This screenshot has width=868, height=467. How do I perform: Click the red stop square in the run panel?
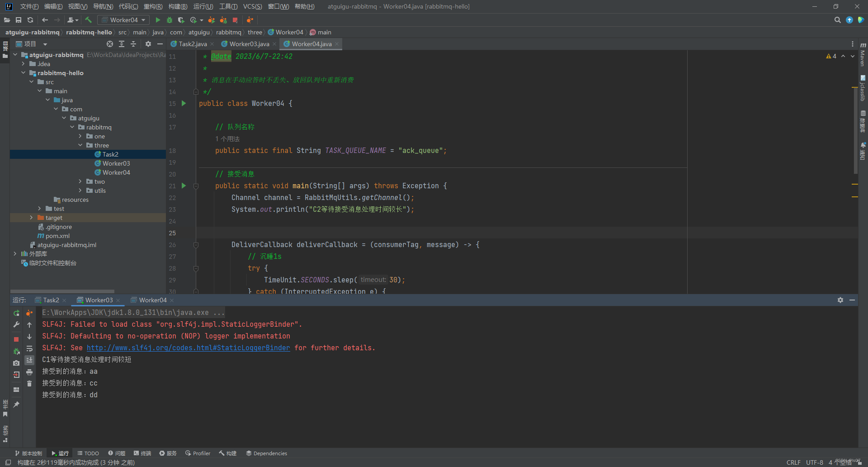[x=16, y=339]
